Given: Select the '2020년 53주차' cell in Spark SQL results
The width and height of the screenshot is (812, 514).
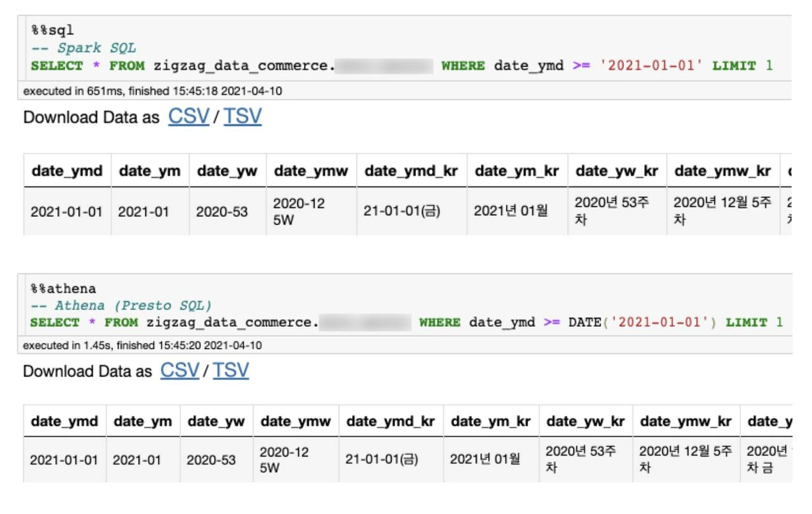Looking at the screenshot, I should (617, 211).
